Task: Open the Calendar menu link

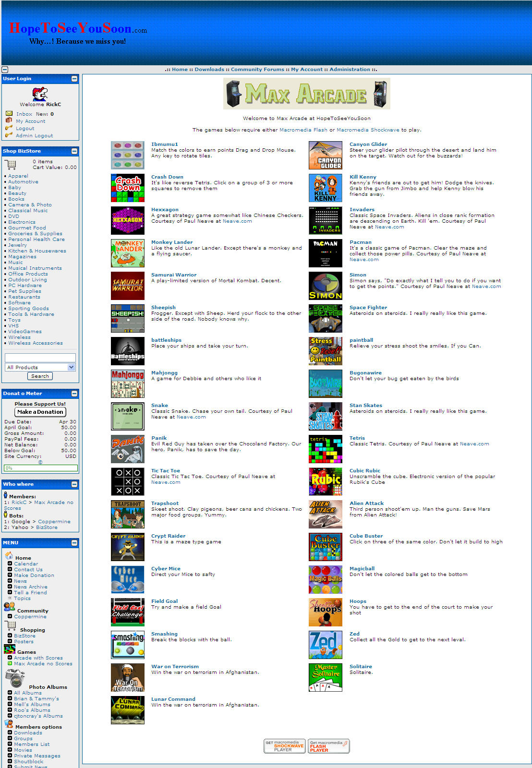Action: [x=26, y=564]
